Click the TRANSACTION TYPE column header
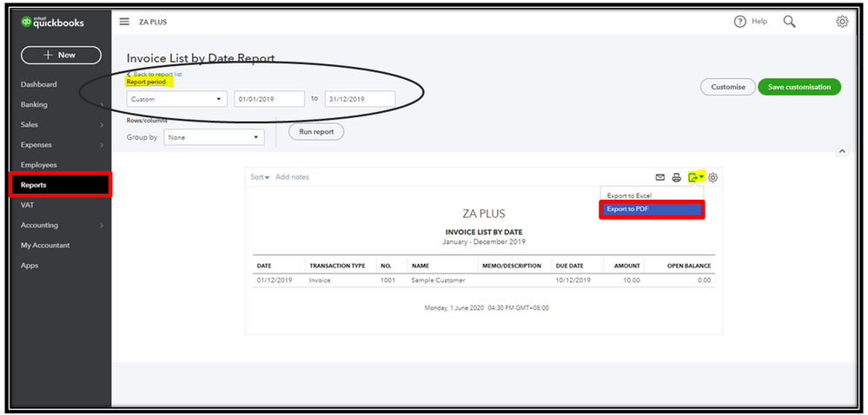This screenshot has width=868, height=415. 337,266
